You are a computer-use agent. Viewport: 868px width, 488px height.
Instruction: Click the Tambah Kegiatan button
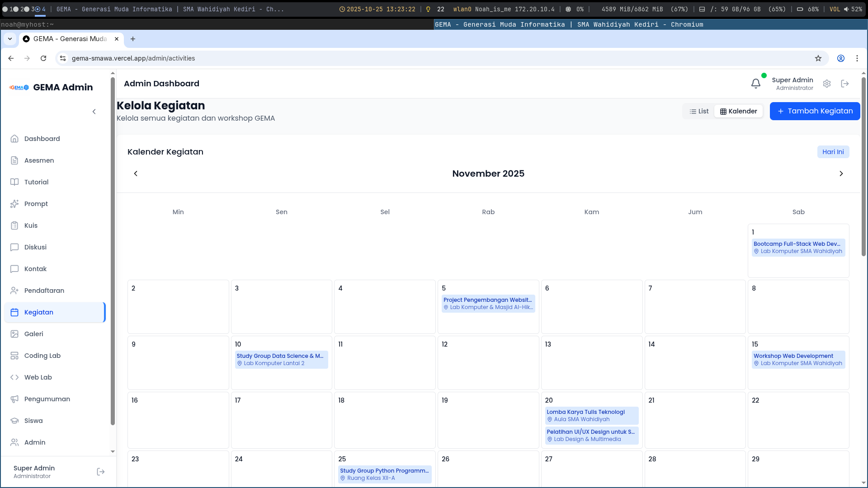tap(815, 111)
